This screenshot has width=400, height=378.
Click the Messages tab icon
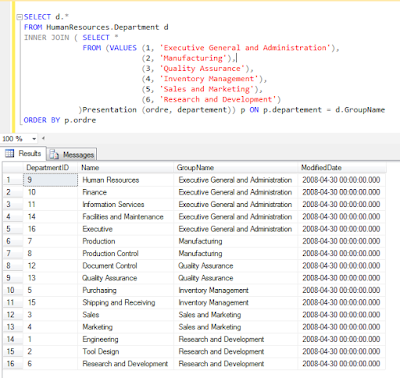54,155
